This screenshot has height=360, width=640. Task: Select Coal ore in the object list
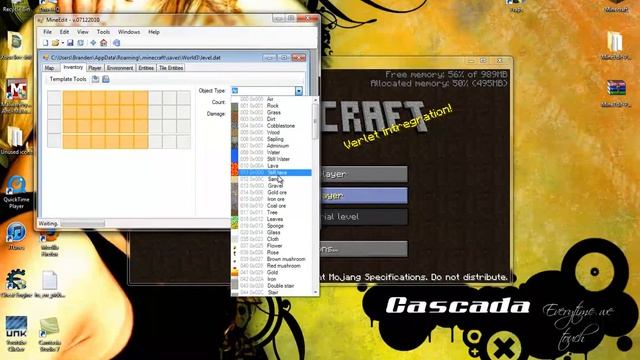pos(271,206)
